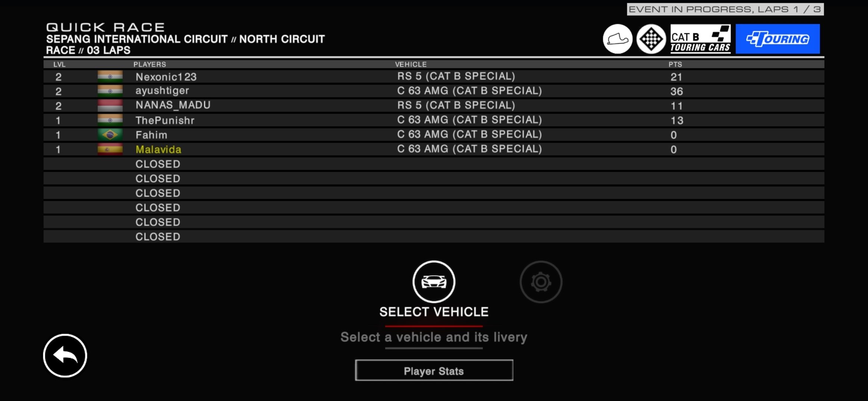Image resolution: width=868 pixels, height=401 pixels.
Task: Click the Player Stats button
Action: point(434,371)
